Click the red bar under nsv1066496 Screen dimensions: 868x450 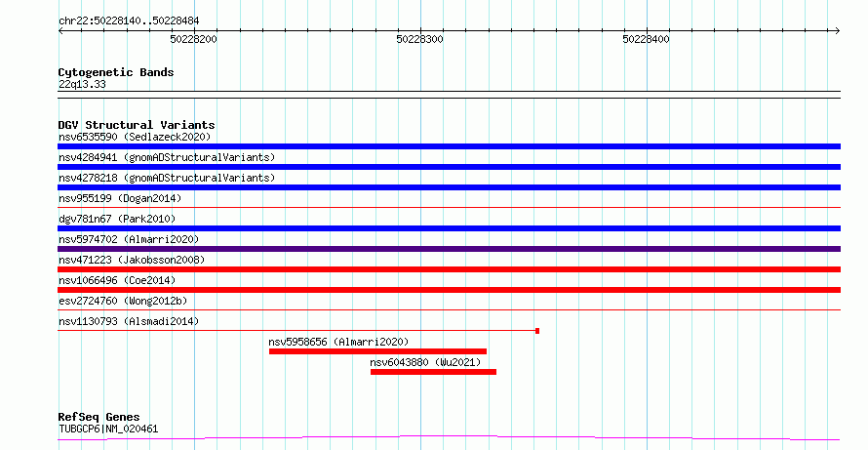coord(449,290)
